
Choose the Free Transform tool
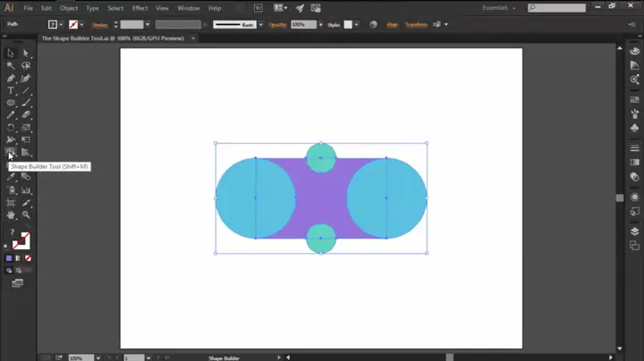26,140
